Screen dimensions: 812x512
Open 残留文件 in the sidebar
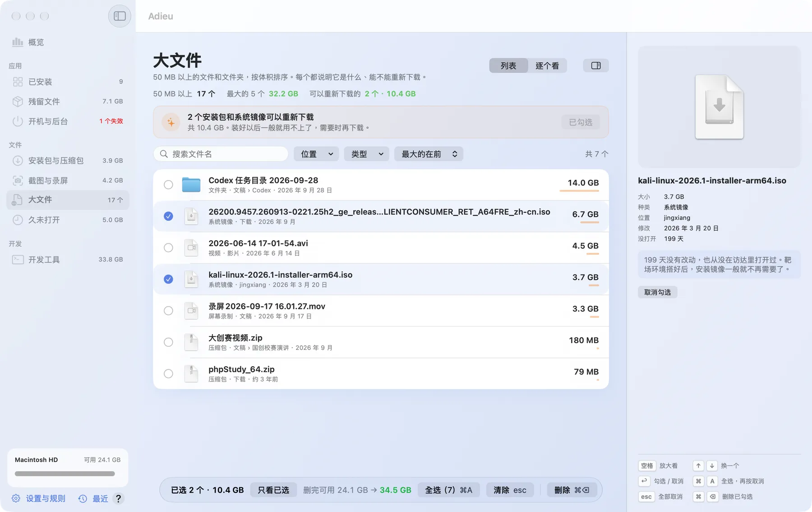(x=68, y=102)
